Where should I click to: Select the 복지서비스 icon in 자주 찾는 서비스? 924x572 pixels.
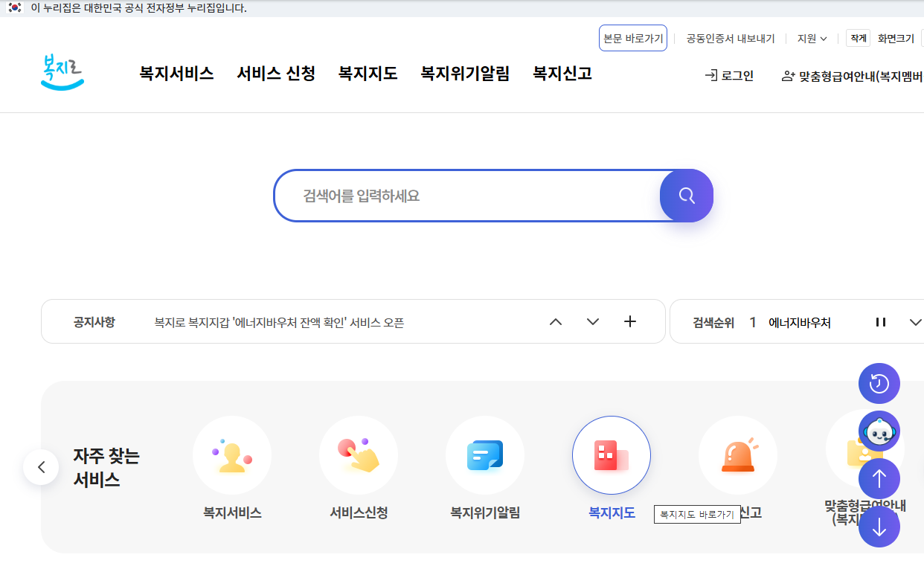point(232,455)
